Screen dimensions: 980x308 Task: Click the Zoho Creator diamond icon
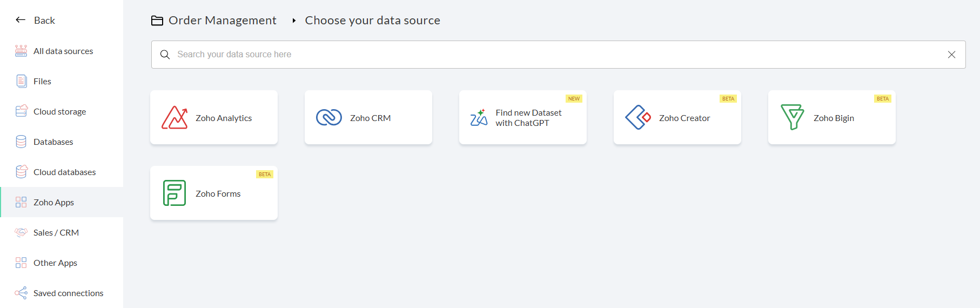click(x=638, y=117)
